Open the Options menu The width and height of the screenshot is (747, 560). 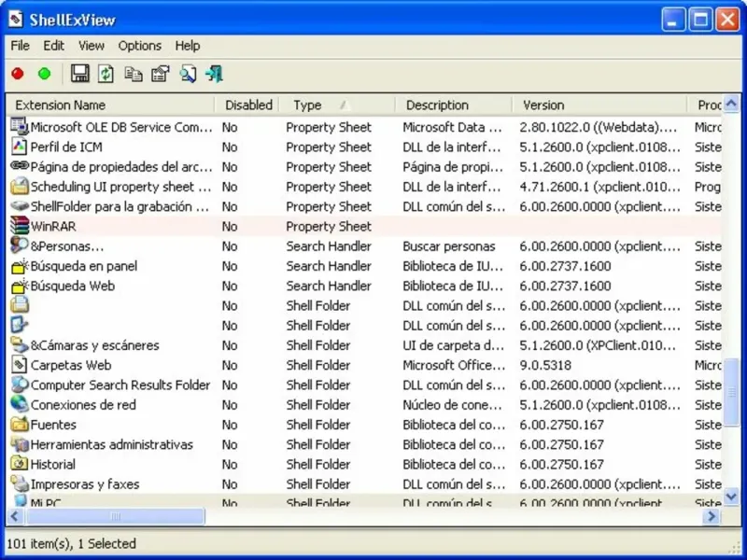139,46
